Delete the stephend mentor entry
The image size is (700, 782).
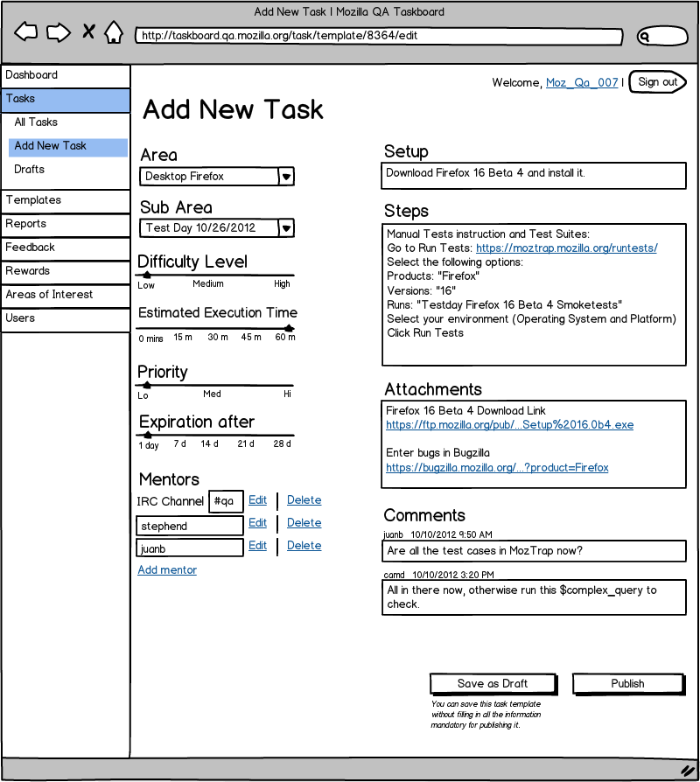click(304, 523)
